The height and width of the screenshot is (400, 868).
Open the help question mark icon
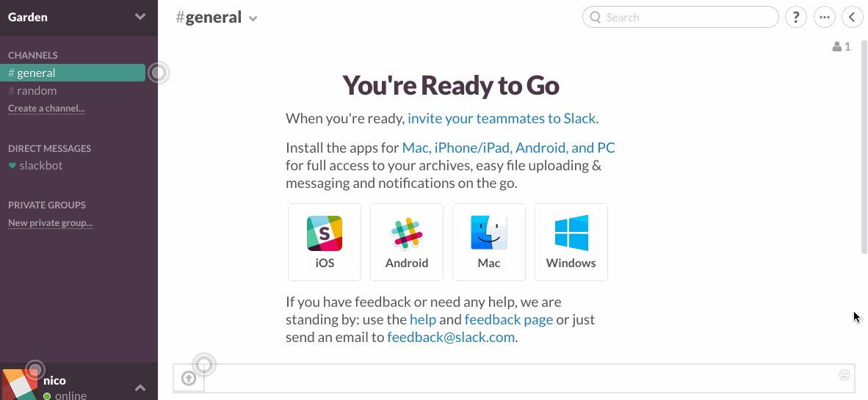(795, 17)
